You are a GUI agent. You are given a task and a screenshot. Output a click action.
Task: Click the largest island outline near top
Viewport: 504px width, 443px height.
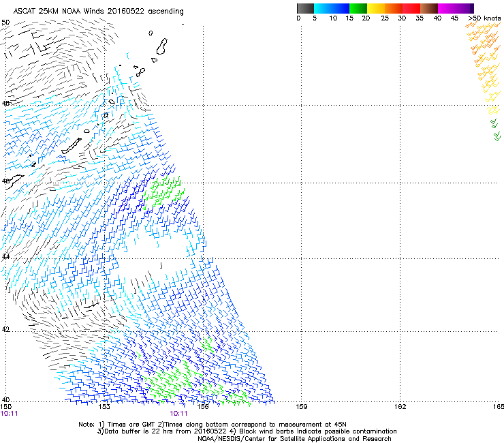pyautogui.click(x=161, y=46)
